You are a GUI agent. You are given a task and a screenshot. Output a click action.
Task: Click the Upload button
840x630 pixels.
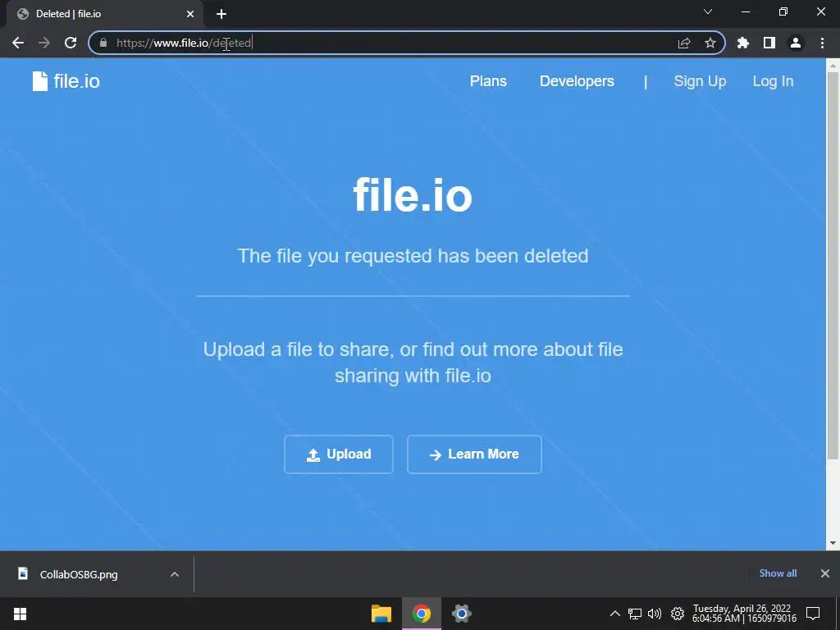pos(339,454)
